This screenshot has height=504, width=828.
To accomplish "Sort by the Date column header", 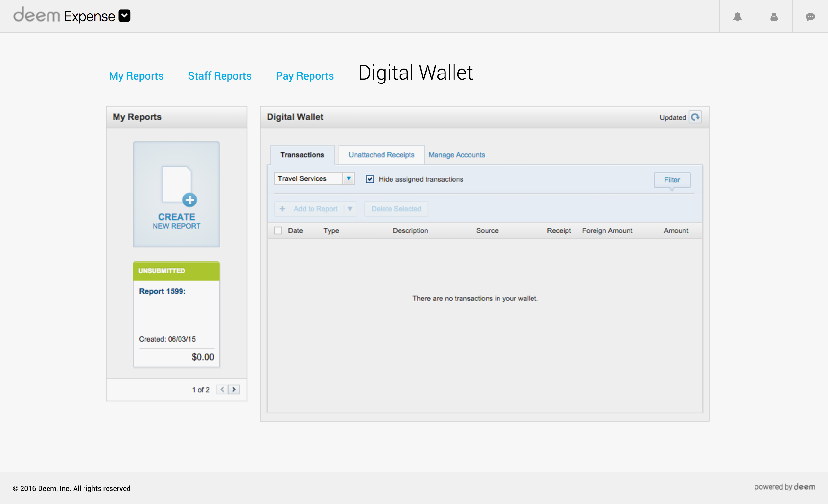I will click(295, 230).
